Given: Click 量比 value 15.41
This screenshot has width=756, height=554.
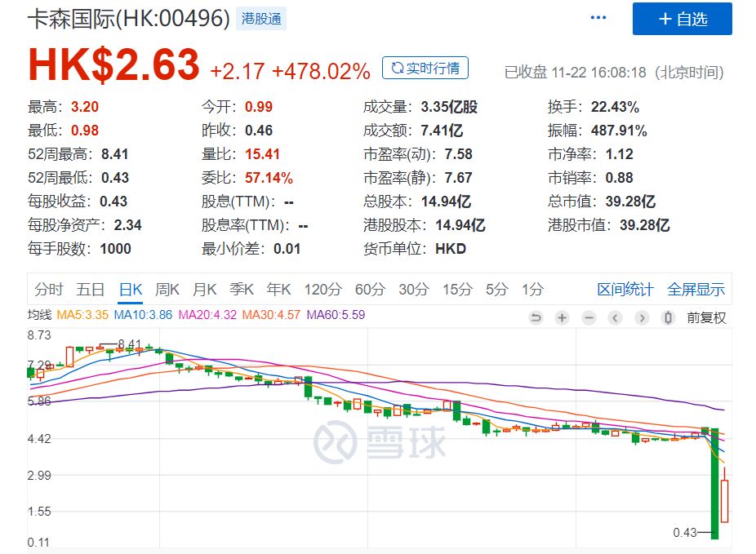Looking at the screenshot, I should coord(262,154).
